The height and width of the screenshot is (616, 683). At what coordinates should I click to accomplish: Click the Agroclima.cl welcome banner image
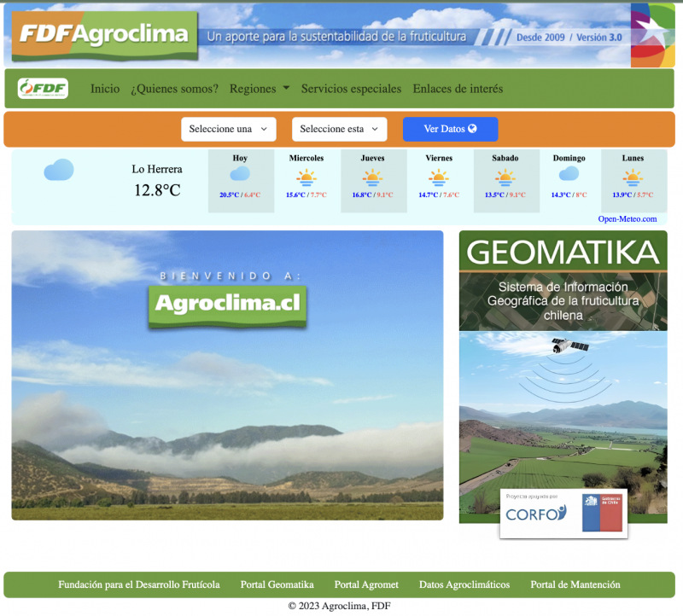[227, 375]
